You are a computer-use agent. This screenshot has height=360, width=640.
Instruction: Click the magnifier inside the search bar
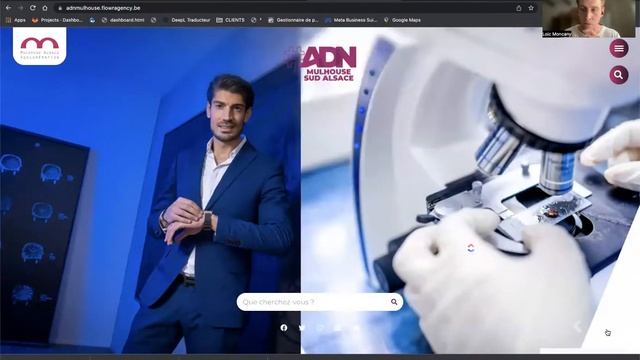tap(394, 302)
